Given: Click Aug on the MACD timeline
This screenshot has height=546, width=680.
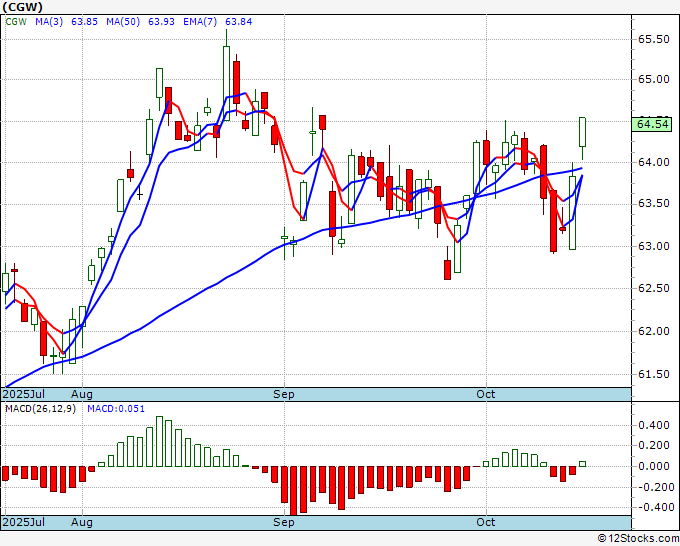Looking at the screenshot, I should pyautogui.click(x=82, y=522).
